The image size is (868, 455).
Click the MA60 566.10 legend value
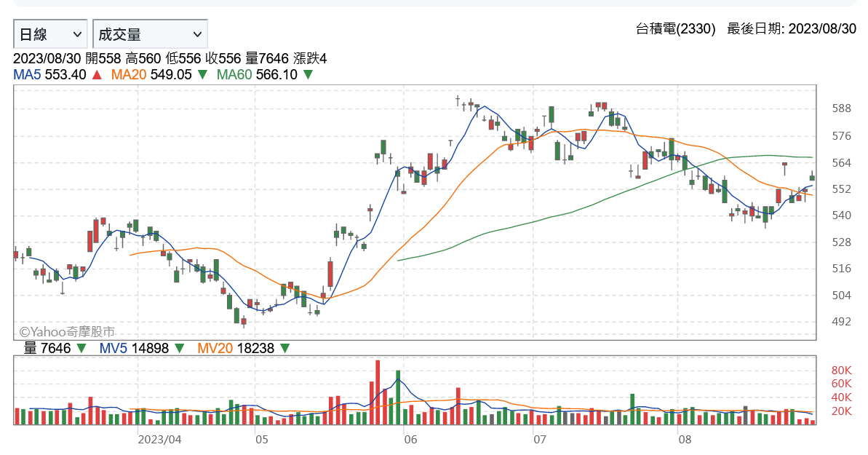pyautogui.click(x=257, y=74)
